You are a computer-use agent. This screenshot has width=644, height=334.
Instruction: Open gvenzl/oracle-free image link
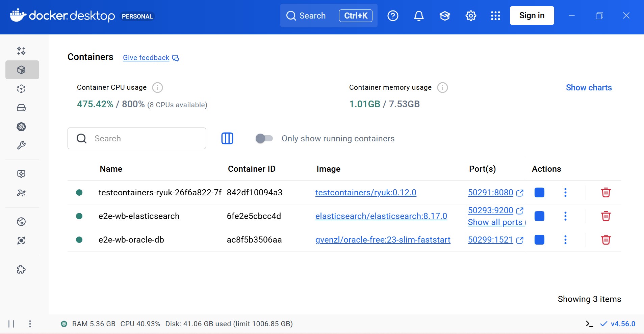[x=383, y=240]
